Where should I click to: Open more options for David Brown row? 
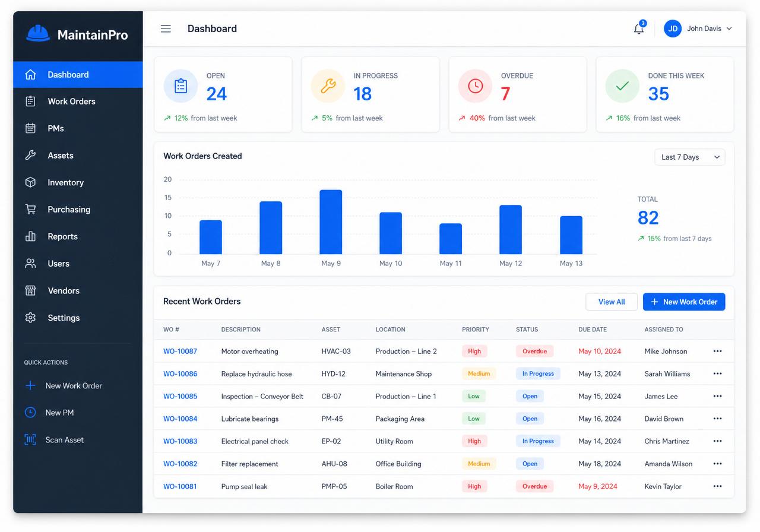[x=717, y=419]
